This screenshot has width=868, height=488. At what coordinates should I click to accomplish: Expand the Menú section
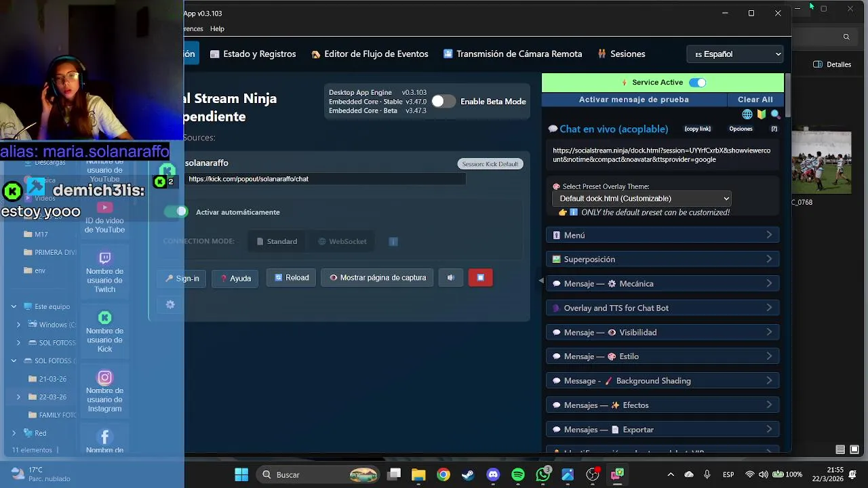pyautogui.click(x=663, y=235)
